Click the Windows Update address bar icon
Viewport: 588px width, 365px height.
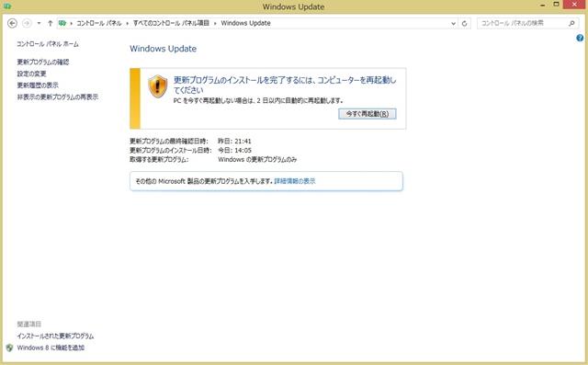point(62,23)
